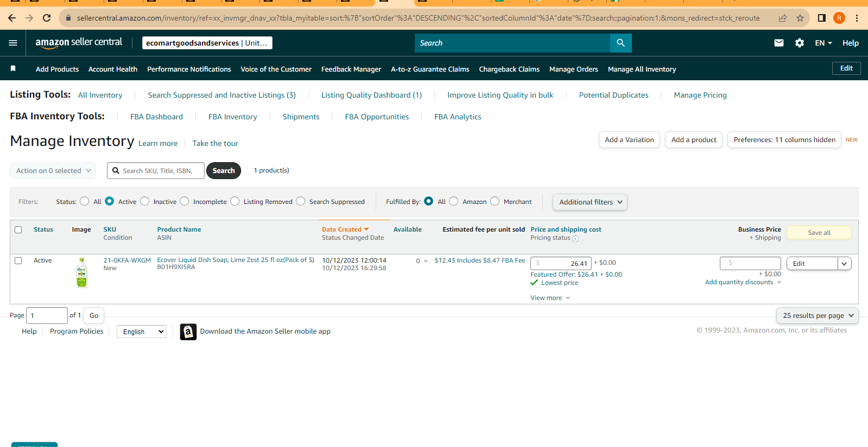Image resolution: width=868 pixels, height=447 pixels.
Task: Open the English language selector
Action: tap(142, 331)
